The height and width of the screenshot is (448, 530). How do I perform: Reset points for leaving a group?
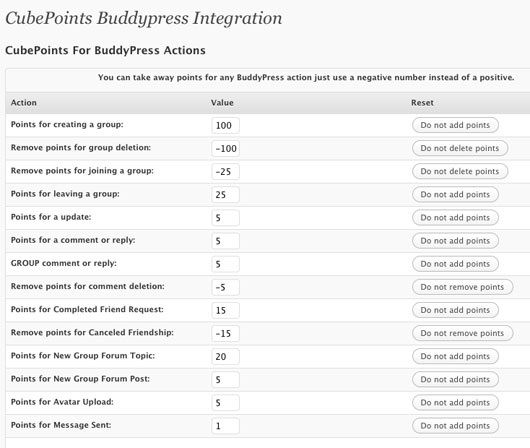(455, 194)
